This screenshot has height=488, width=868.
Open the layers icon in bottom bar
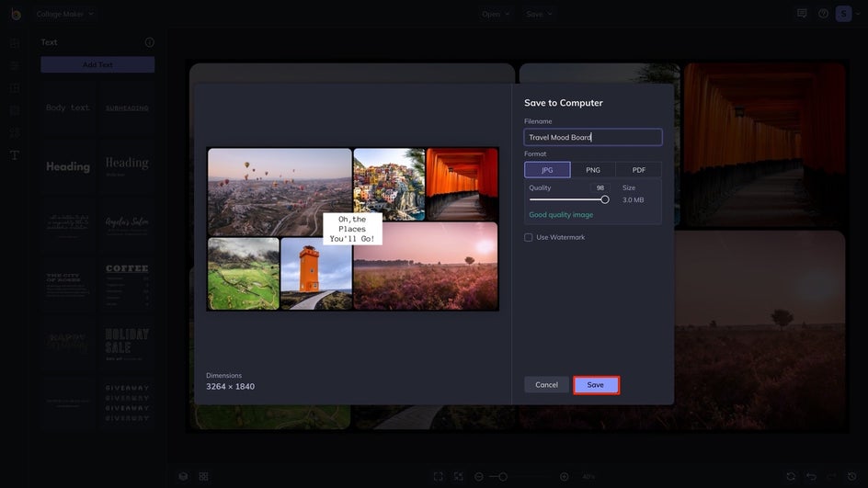(x=183, y=476)
